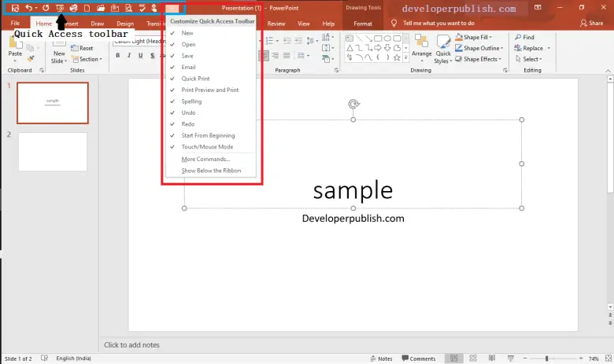The image size is (614, 364).
Task: Open the File tab
Action: 15,24
